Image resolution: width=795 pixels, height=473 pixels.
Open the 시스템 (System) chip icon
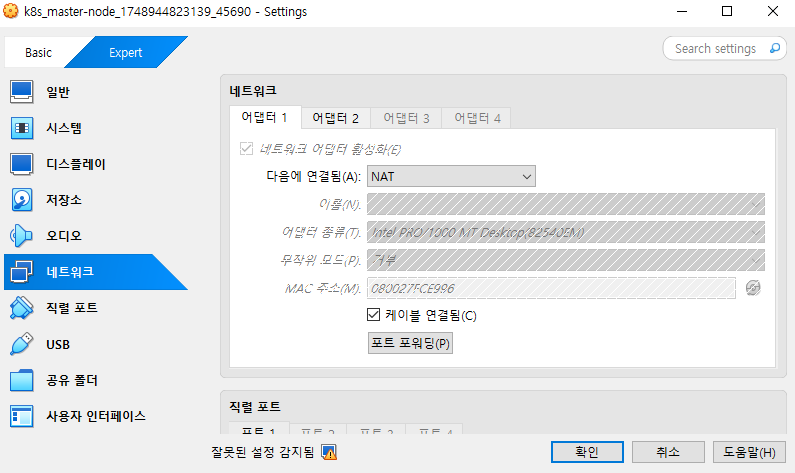pyautogui.click(x=21, y=128)
